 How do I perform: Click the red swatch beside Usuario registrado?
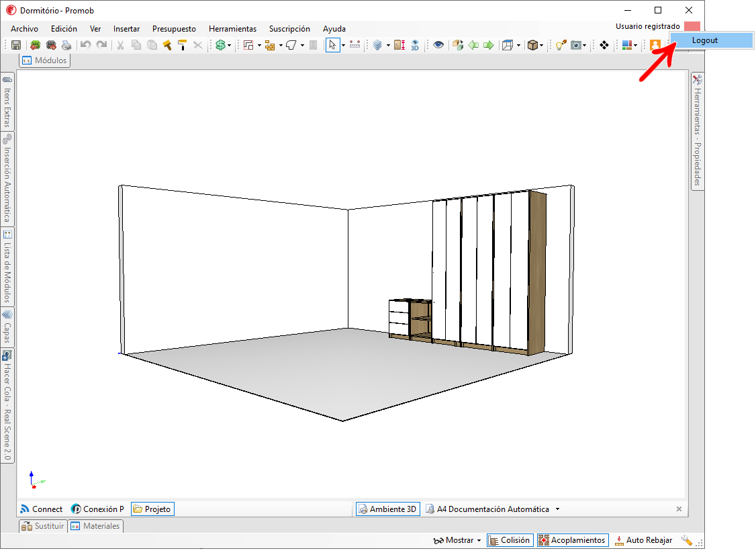pos(692,26)
